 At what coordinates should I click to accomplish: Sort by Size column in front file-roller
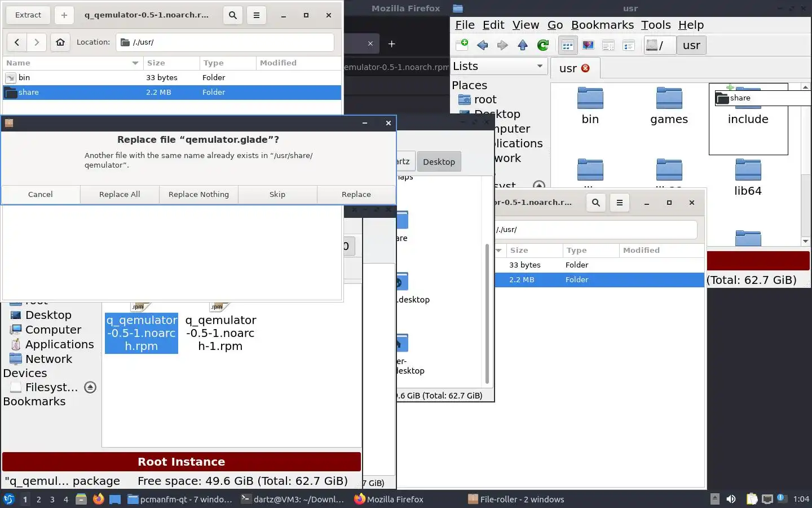(171, 63)
